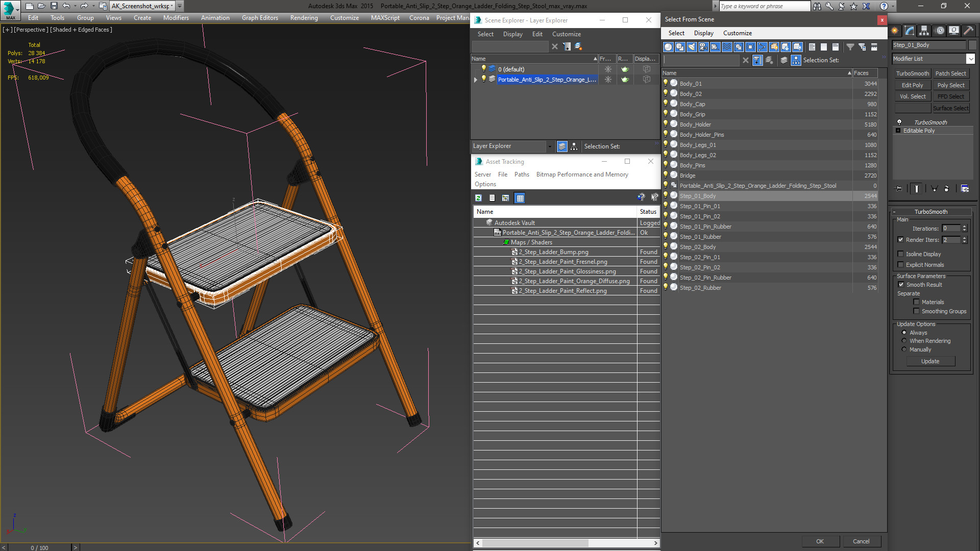This screenshot has width=980, height=551.
Task: Click Make Unique icon below modifier stack
Action: click(935, 189)
